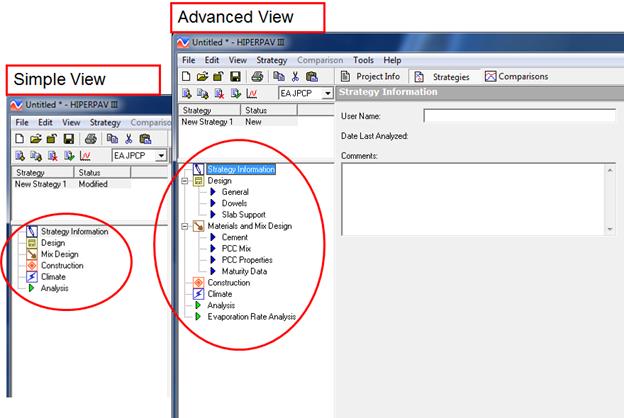This screenshot has width=624, height=418.
Task: Click Duplicate strategy icon in Advanced View
Action: 203,94
